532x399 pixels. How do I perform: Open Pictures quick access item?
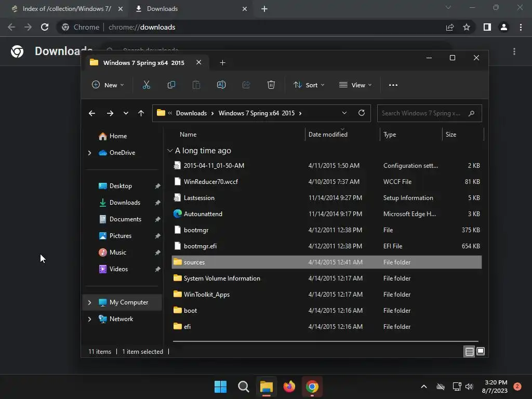click(121, 236)
